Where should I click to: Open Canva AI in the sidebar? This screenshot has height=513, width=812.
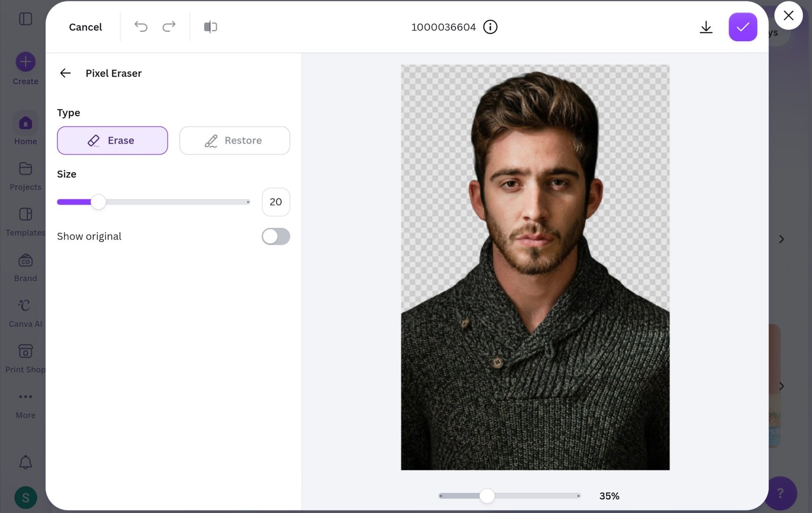[x=25, y=313]
